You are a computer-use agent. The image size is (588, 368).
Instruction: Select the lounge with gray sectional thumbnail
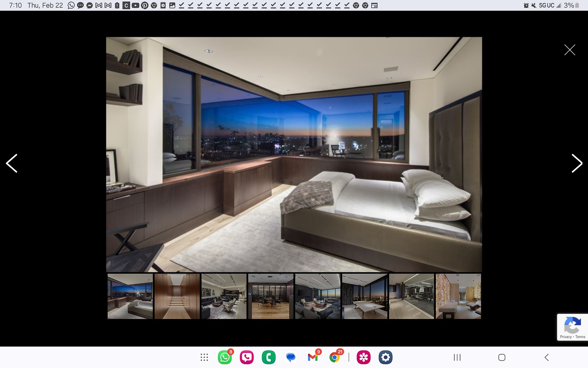click(x=318, y=296)
